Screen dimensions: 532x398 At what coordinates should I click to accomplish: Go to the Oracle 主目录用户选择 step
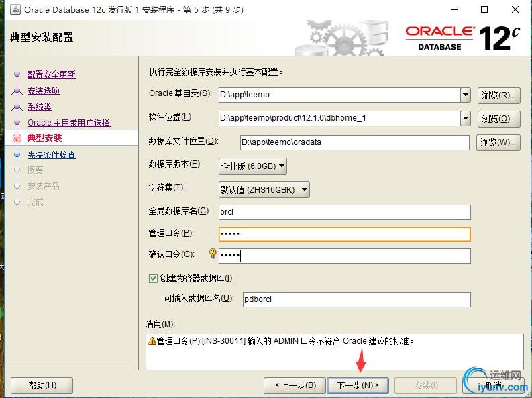click(69, 123)
